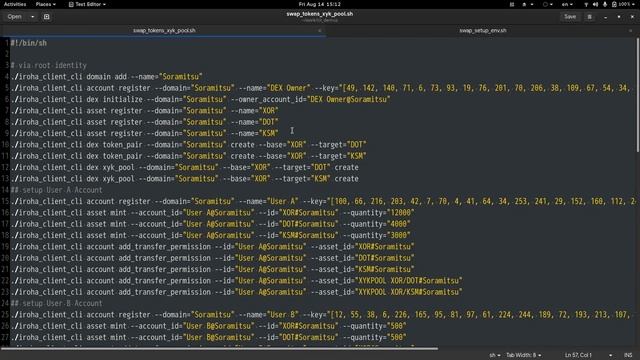Click User B mint line for "XOR#Soramitsu"

click(x=209, y=326)
